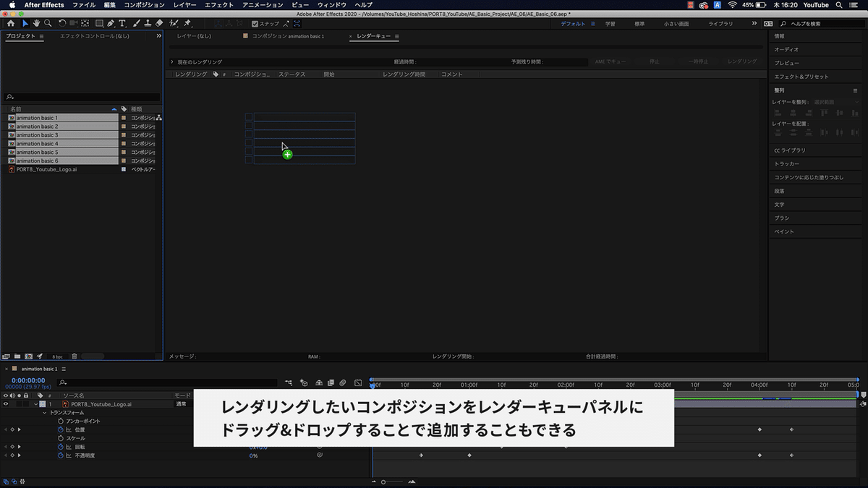Collapse the PORT8_Youtube_Logo.ai layer twirl arrow
Image resolution: width=868 pixels, height=488 pixels.
click(x=35, y=404)
